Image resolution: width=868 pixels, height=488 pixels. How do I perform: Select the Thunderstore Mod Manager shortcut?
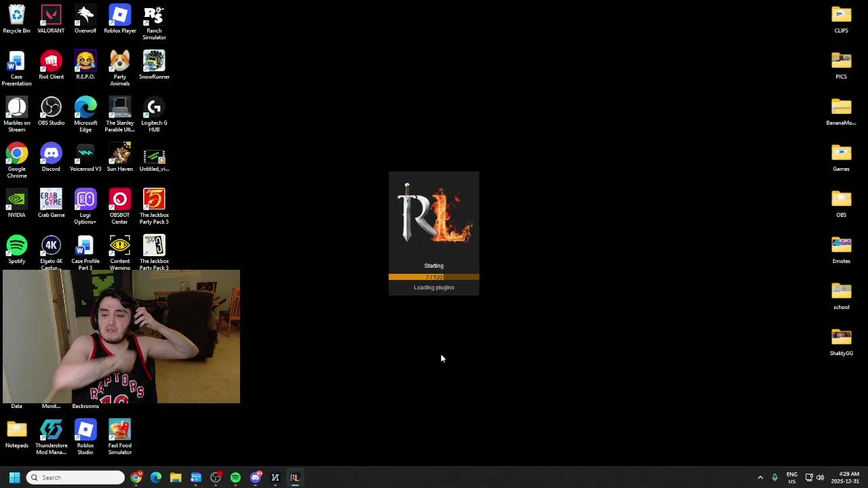coord(51,437)
